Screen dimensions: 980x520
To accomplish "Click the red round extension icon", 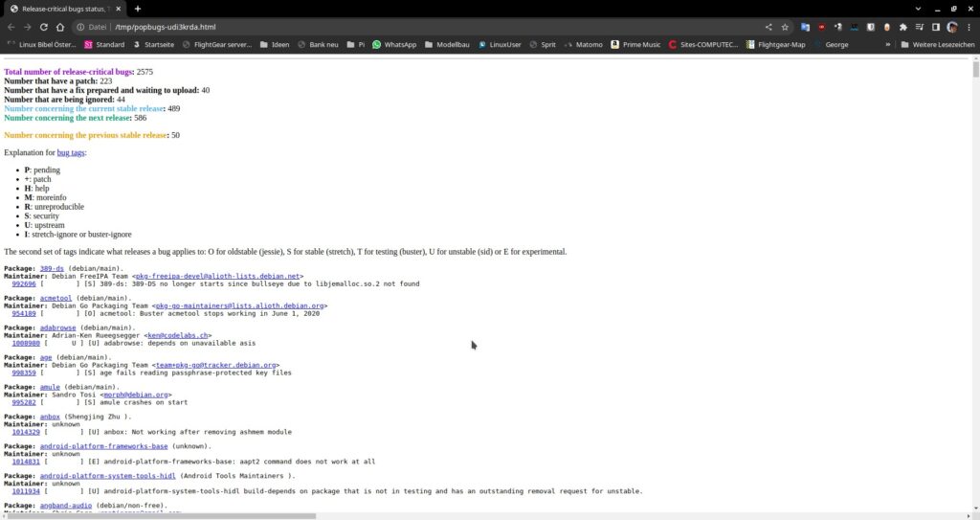I will pyautogui.click(x=821, y=27).
